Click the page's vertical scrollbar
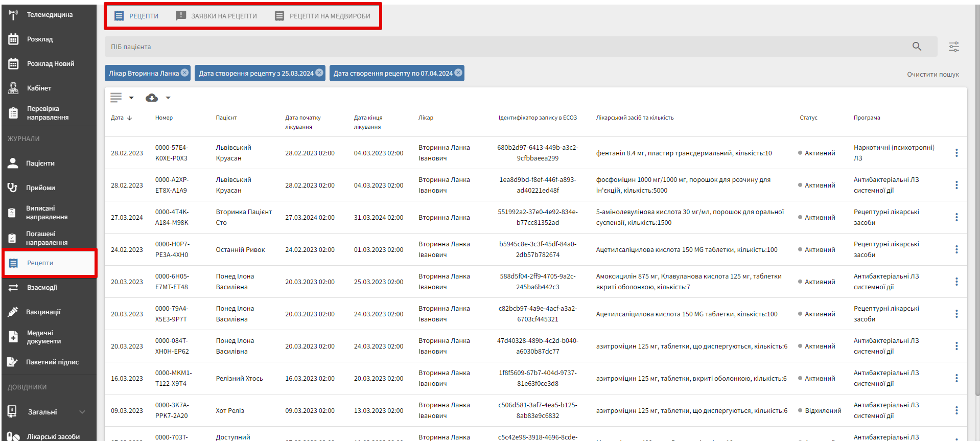 [x=977, y=204]
